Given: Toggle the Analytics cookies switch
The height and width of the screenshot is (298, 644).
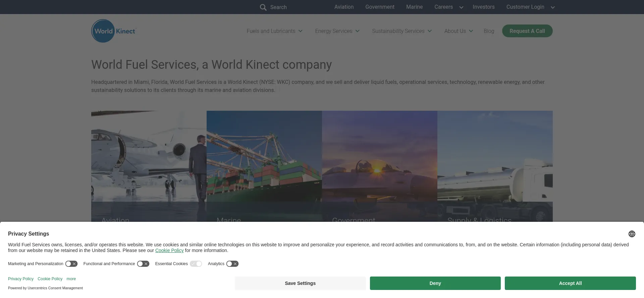Looking at the screenshot, I should tap(232, 264).
